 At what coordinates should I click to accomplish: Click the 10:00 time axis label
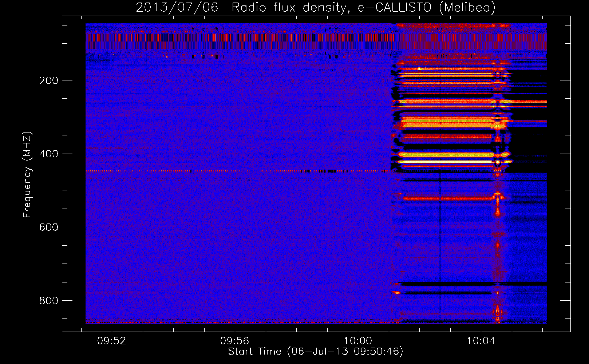coord(358,341)
